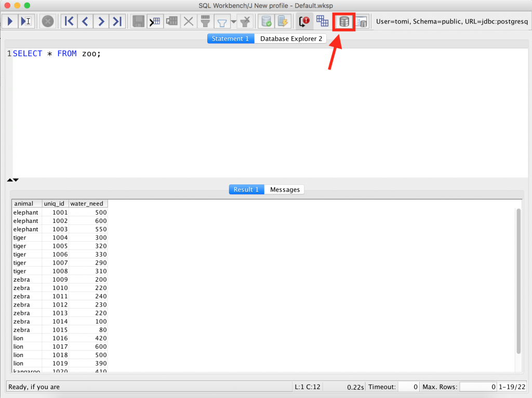Expand the SQL panel via down triangle splitter
The height and width of the screenshot is (398, 532).
(15, 179)
